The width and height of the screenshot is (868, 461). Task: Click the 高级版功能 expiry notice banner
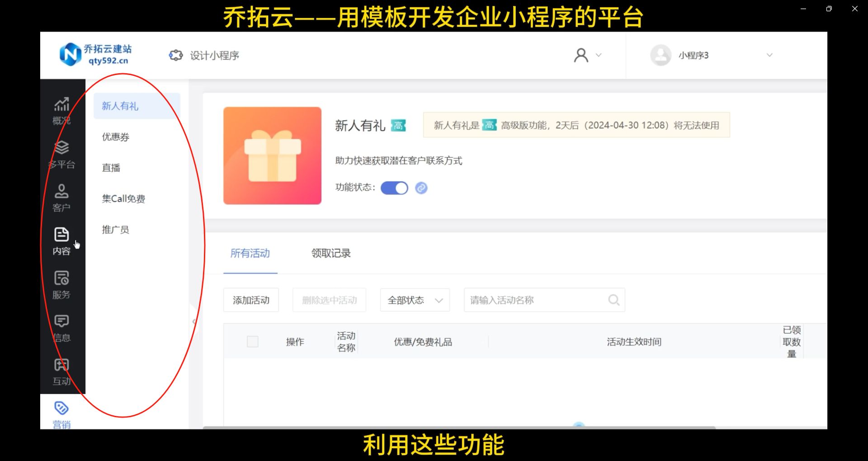(576, 125)
